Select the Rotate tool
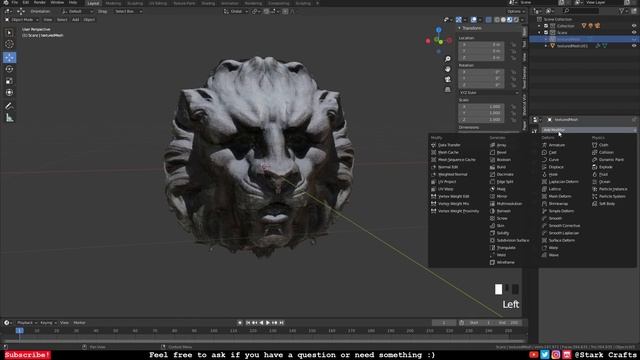This screenshot has width=640, height=360. (9, 69)
